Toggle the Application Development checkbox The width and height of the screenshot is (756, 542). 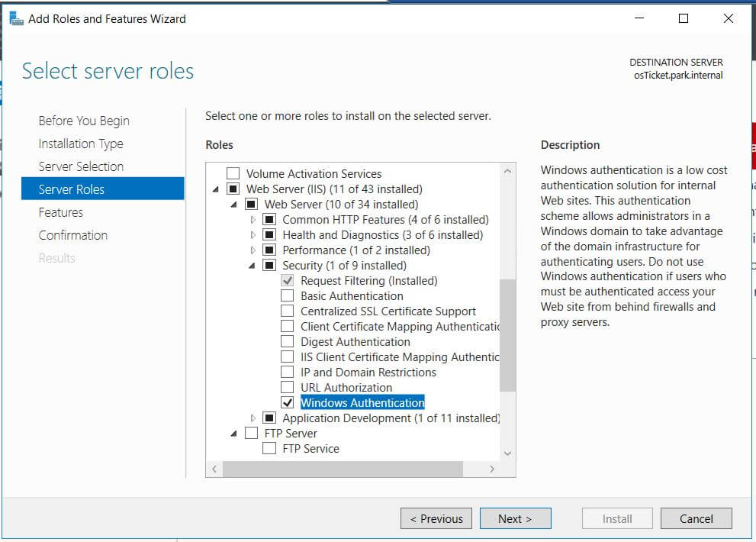click(269, 418)
